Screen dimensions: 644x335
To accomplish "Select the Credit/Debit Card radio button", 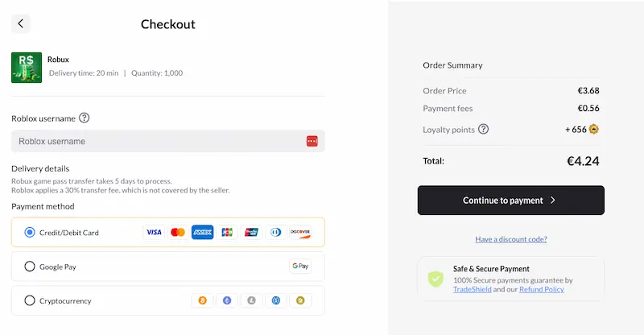I will coord(30,233).
